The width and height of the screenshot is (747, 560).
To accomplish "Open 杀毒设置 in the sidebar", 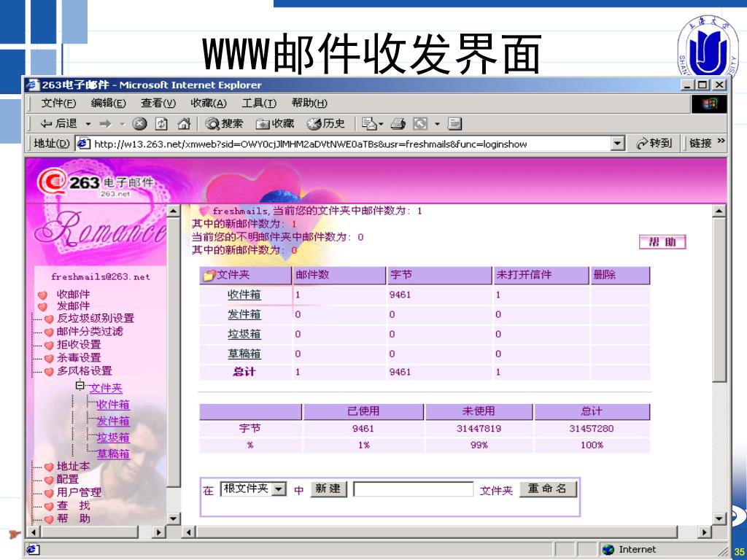I will click(x=79, y=357).
